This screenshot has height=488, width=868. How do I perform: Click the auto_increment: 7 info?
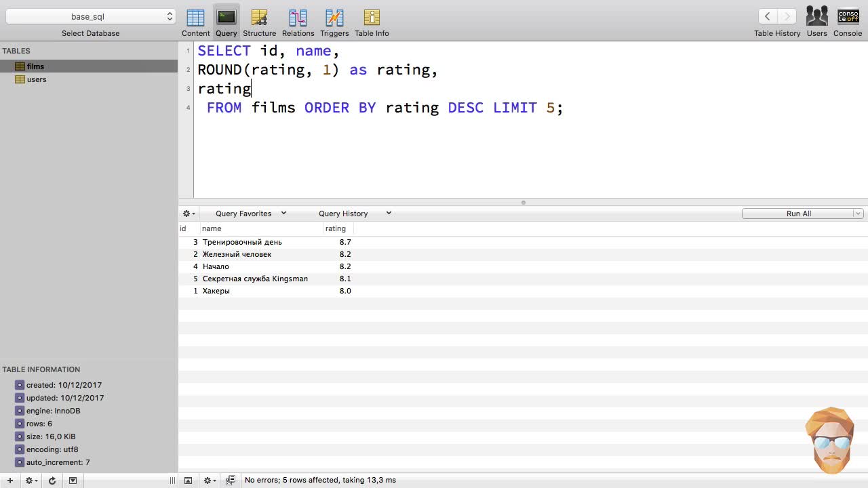coord(58,462)
